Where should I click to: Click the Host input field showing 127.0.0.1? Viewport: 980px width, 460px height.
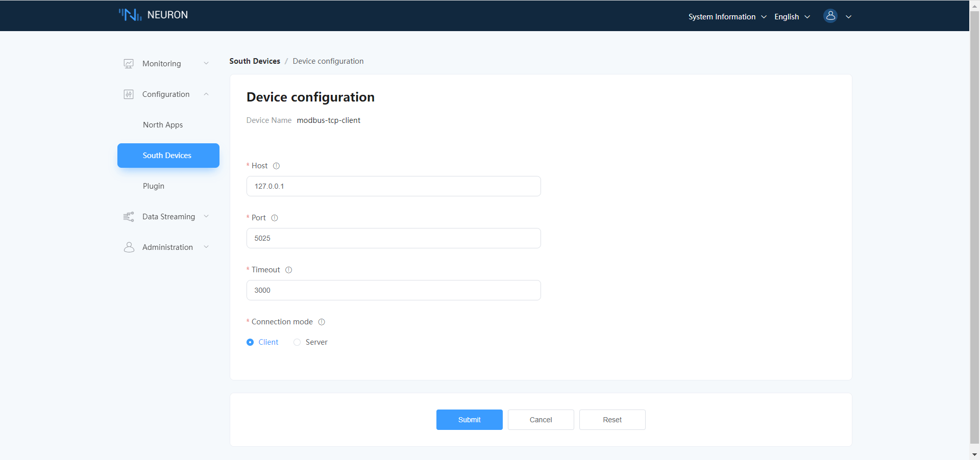pos(393,186)
